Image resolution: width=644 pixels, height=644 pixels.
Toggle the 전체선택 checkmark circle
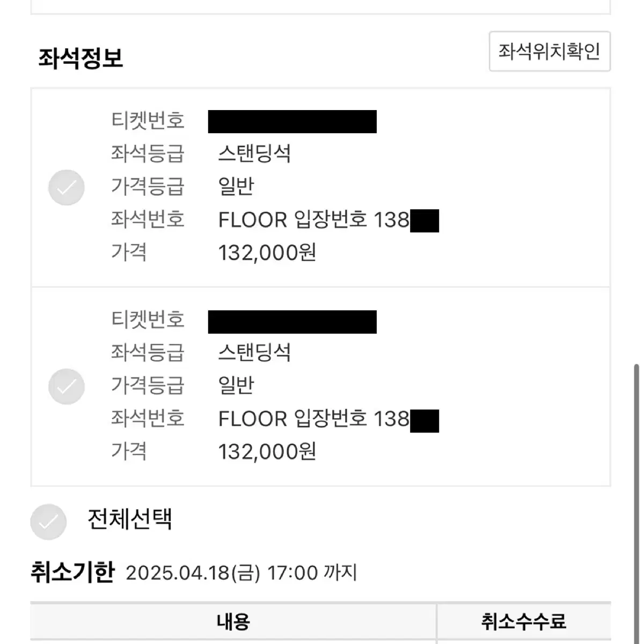pyautogui.click(x=48, y=522)
